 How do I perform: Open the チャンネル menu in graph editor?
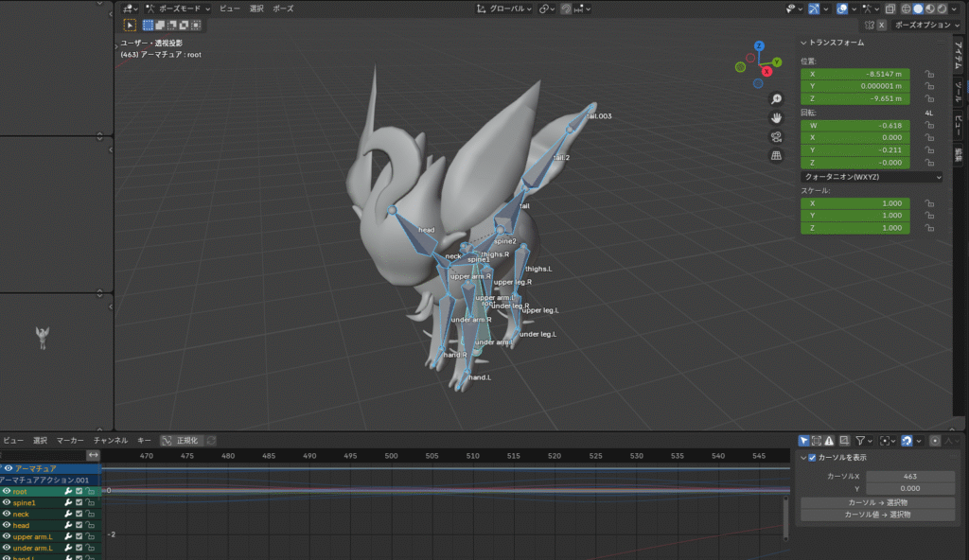click(110, 441)
